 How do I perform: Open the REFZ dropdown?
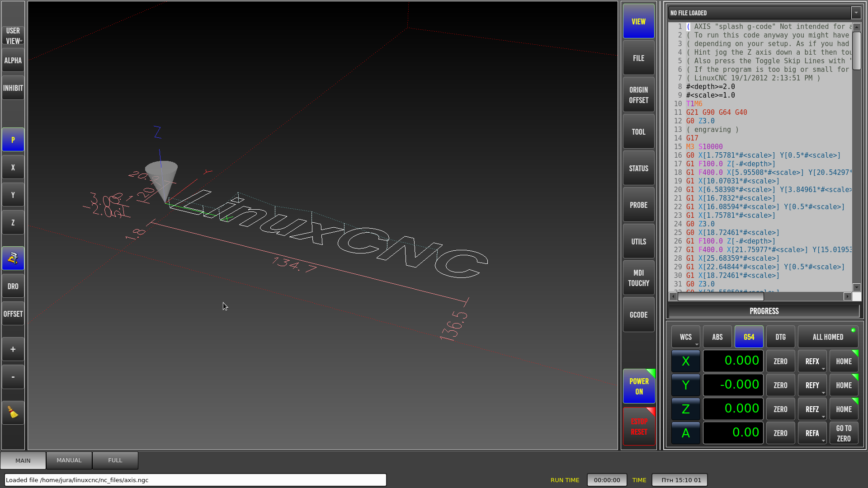(812, 409)
